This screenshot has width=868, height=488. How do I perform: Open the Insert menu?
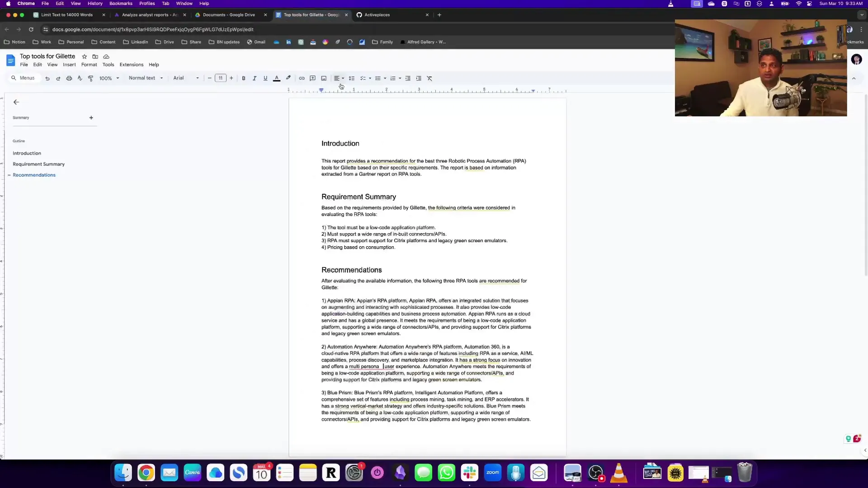69,65
